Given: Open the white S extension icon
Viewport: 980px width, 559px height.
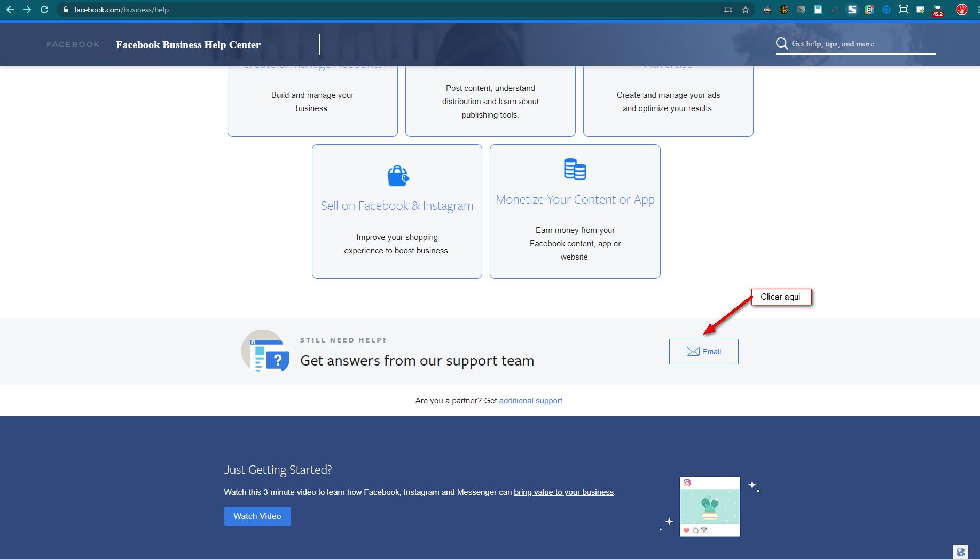Looking at the screenshot, I should coord(852,10).
